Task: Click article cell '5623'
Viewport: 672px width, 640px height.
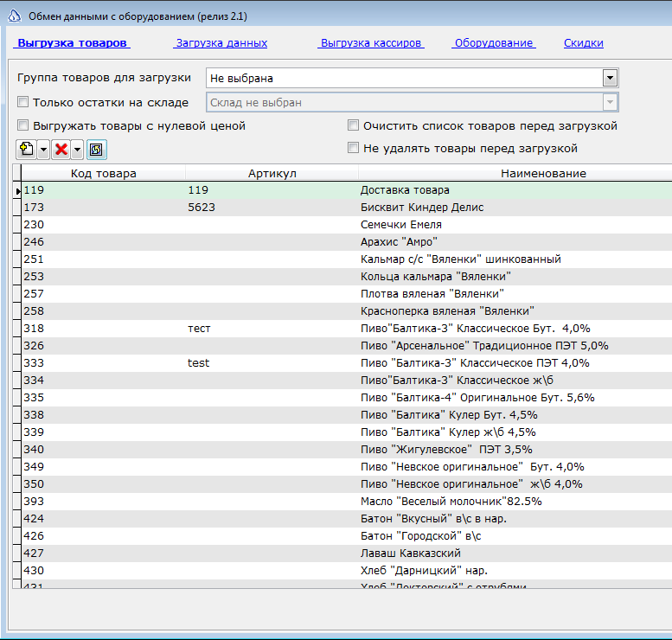Action: pos(272,208)
